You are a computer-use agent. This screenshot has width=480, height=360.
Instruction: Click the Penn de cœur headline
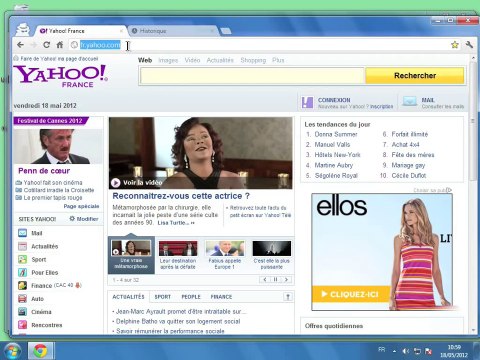click(44, 171)
